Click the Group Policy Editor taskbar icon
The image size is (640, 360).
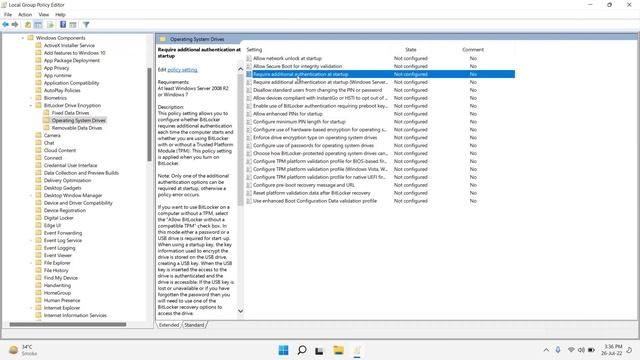[357, 350]
